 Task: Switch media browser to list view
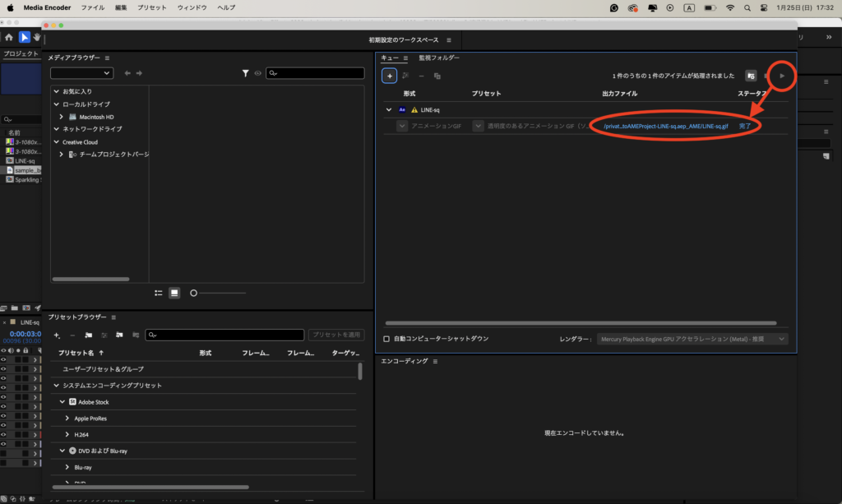(x=159, y=293)
